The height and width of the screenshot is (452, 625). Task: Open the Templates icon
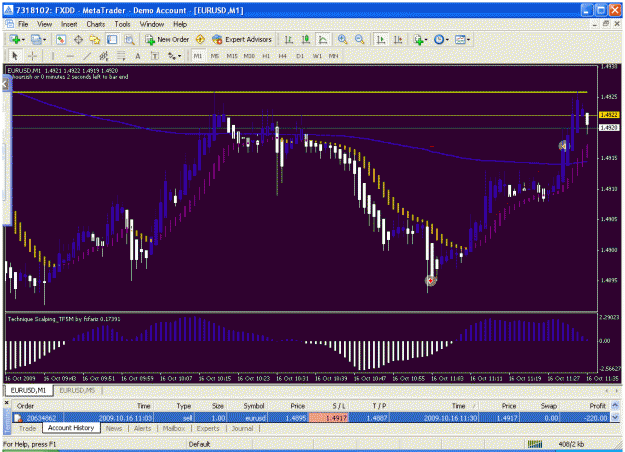point(460,39)
